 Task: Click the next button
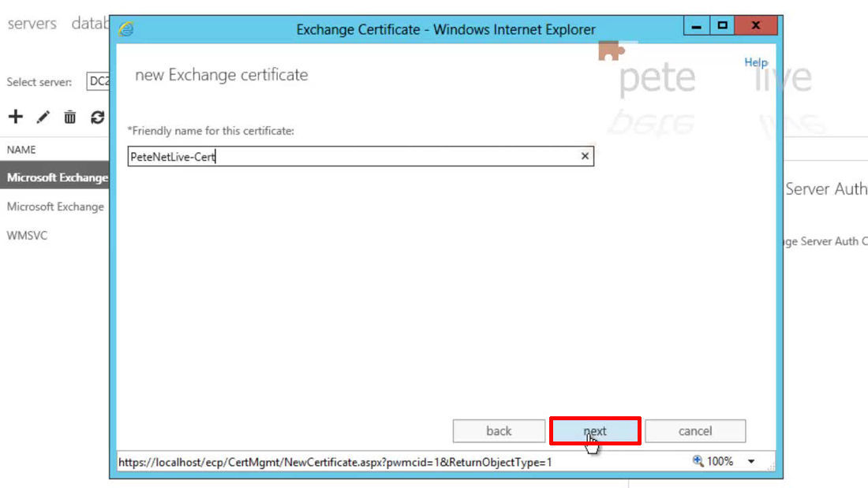tap(595, 431)
